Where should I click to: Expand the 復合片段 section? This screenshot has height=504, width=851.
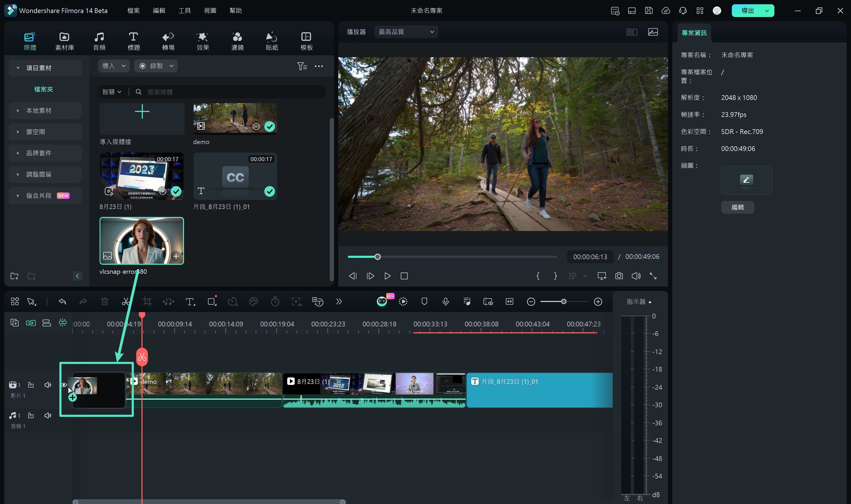18,196
